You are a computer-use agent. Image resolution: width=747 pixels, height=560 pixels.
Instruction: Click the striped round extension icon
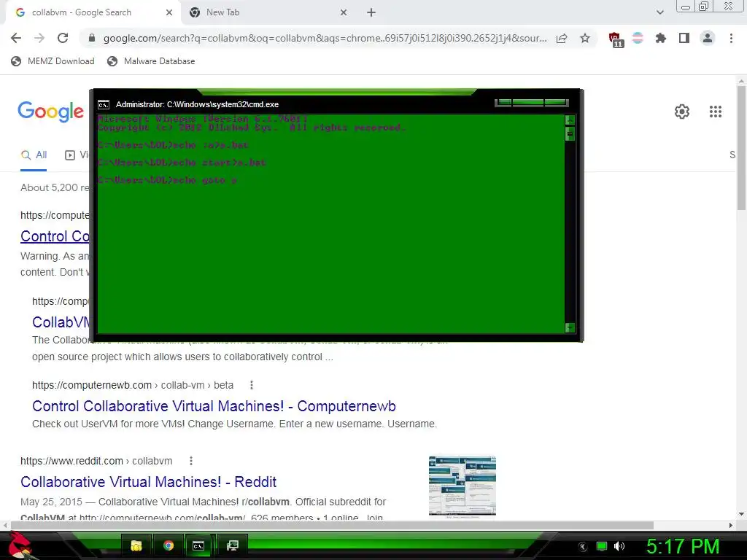[x=638, y=38]
